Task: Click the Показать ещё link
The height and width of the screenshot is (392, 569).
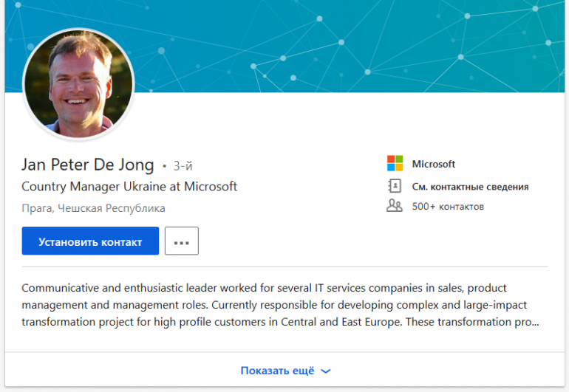Action: pyautogui.click(x=278, y=371)
